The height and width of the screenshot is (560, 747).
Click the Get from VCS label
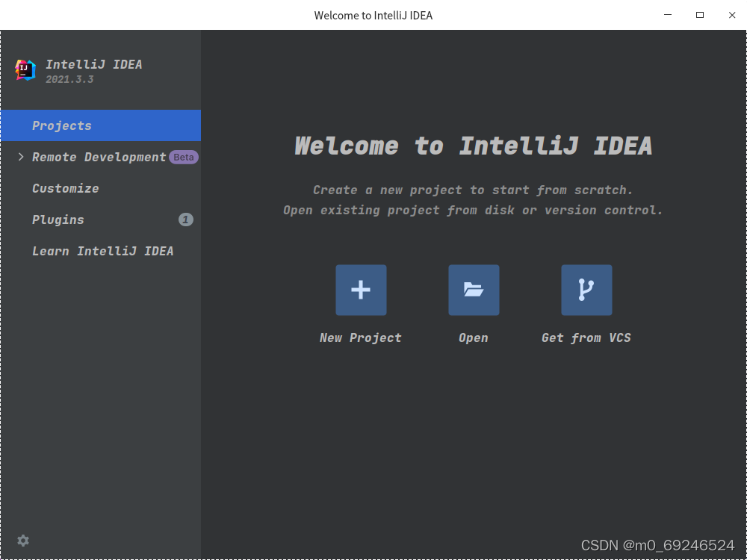pos(586,338)
